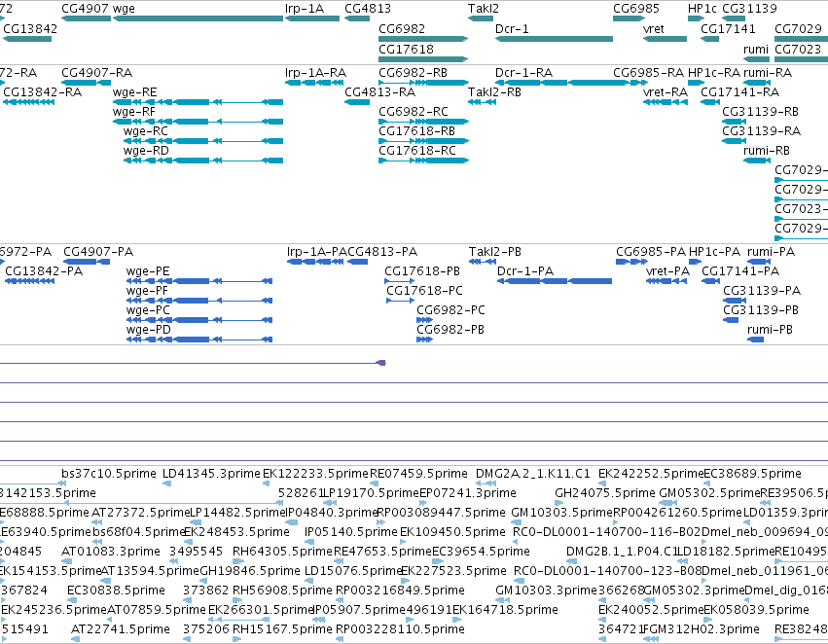Select the 'CG13842-PA' protein label
This screenshot has height=644, width=828.
(x=44, y=271)
